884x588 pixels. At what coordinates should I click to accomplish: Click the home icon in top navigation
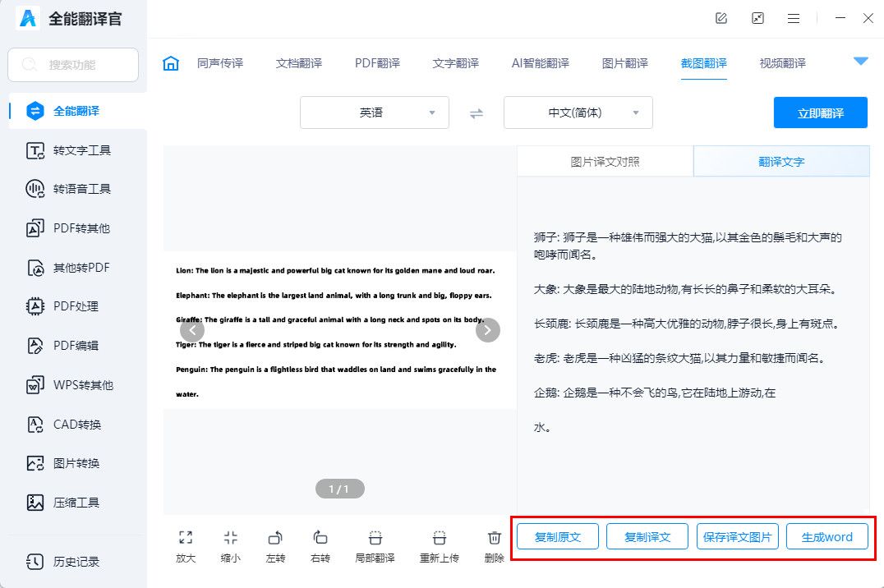coord(170,63)
